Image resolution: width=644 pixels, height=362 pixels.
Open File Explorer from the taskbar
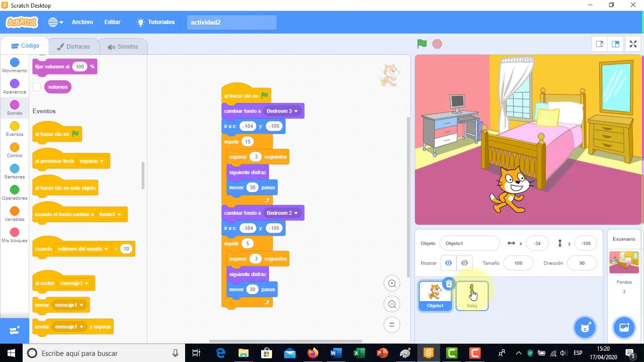tap(244, 353)
